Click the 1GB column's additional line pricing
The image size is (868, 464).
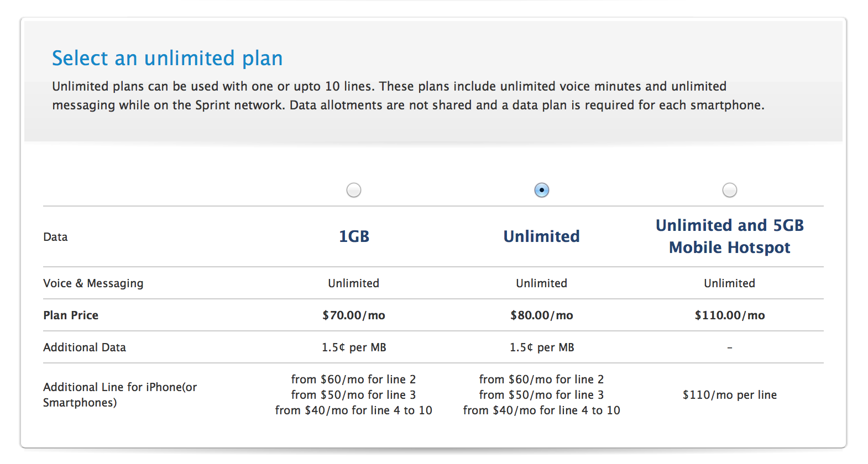point(354,395)
